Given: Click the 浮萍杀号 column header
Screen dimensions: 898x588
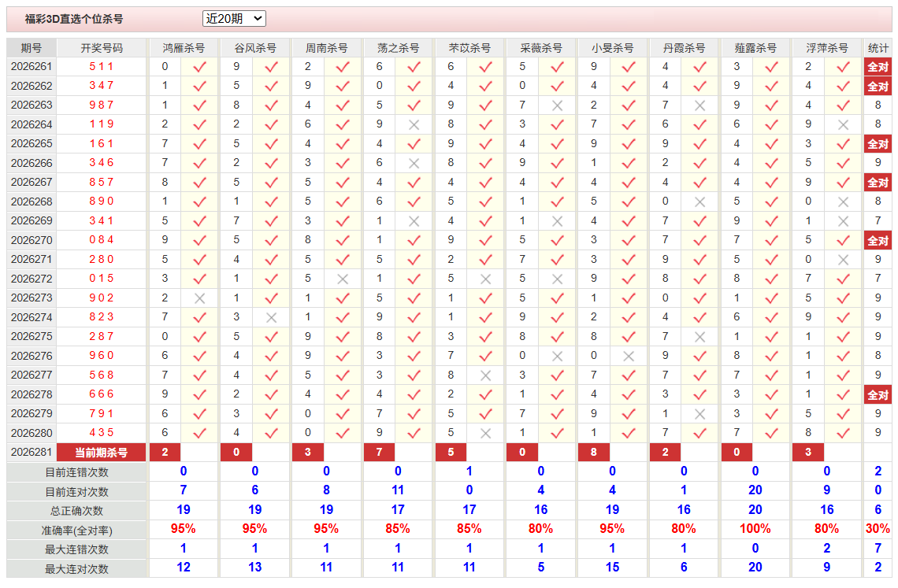Looking at the screenshot, I should click(827, 48).
